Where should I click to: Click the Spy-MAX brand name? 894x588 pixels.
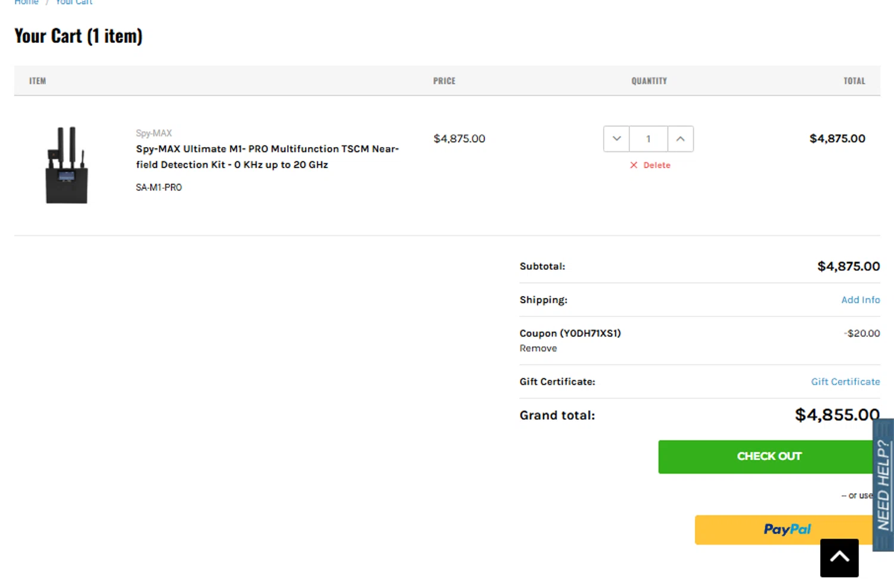[x=154, y=133]
